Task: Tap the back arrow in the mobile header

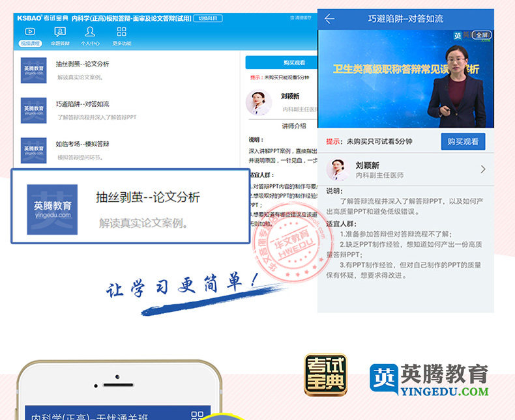Action: pos(329,19)
